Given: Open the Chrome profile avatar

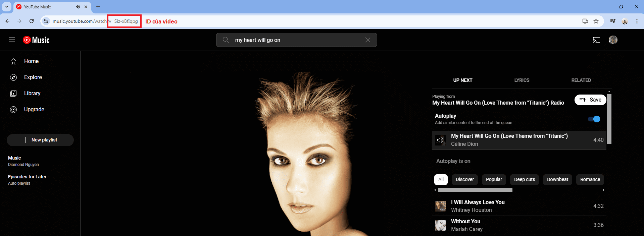Looking at the screenshot, I should point(625,21).
